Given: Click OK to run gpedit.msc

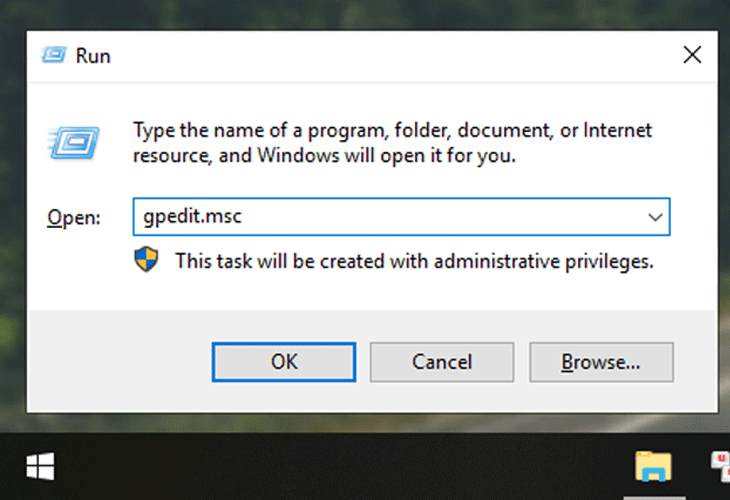Looking at the screenshot, I should tap(284, 362).
